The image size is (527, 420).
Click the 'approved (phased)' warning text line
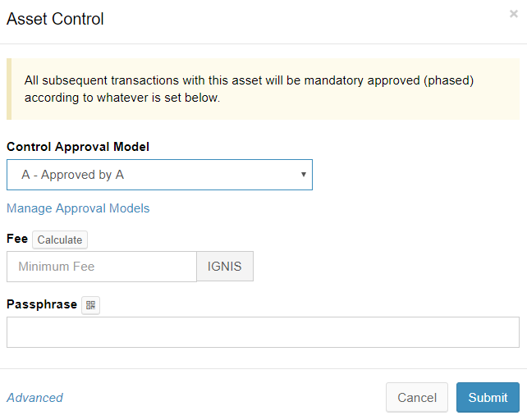(x=249, y=80)
